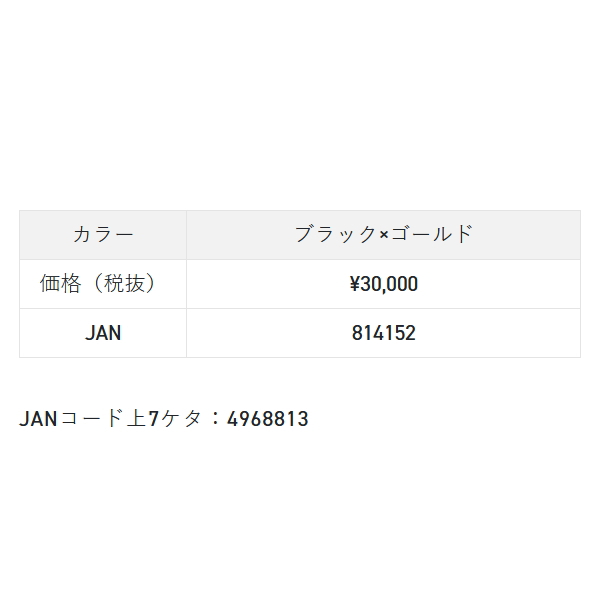This screenshot has width=600, height=600.
Task: Click the word JAN in the line below the table
Action: coord(40,419)
